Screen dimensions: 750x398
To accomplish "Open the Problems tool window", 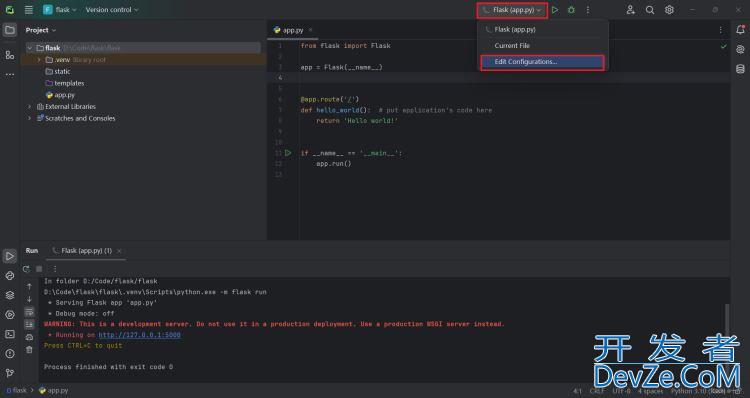I will (10, 354).
